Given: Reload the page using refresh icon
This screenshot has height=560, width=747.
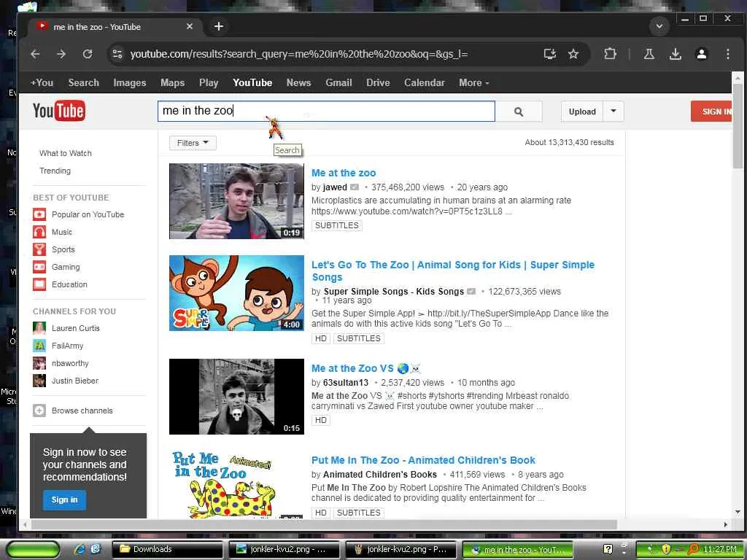Looking at the screenshot, I should [88, 54].
